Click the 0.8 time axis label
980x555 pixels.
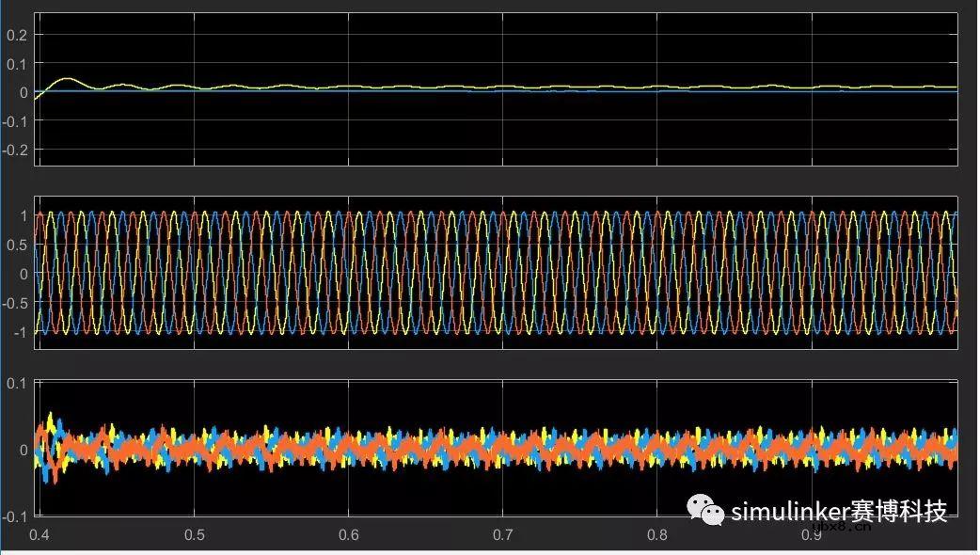[657, 534]
